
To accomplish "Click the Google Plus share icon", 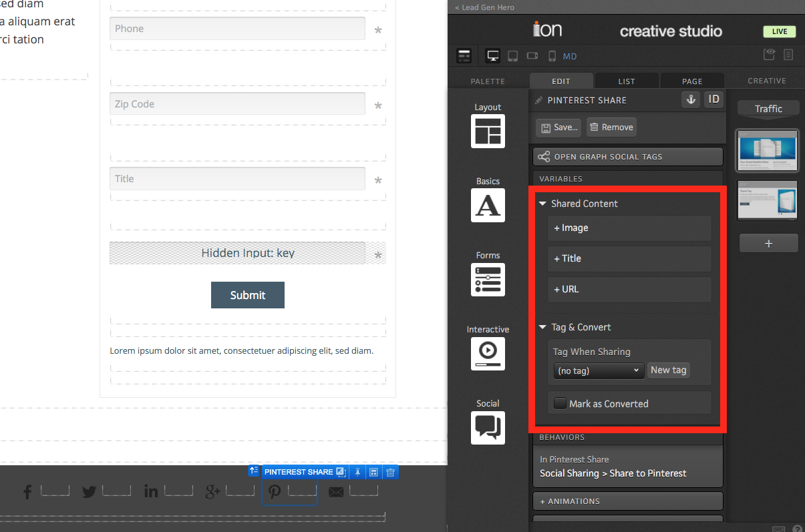I will [x=213, y=492].
